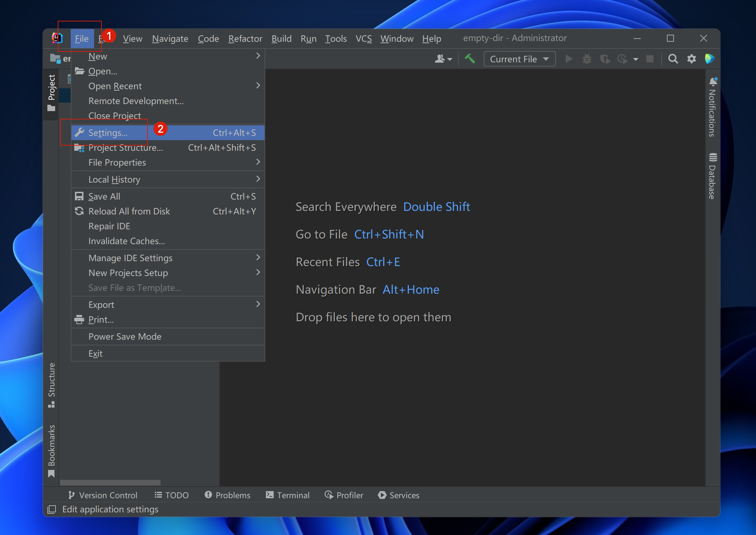Screen dimensions: 756x535
Task: Open the Current File run configuration dropdown
Action: (x=519, y=59)
